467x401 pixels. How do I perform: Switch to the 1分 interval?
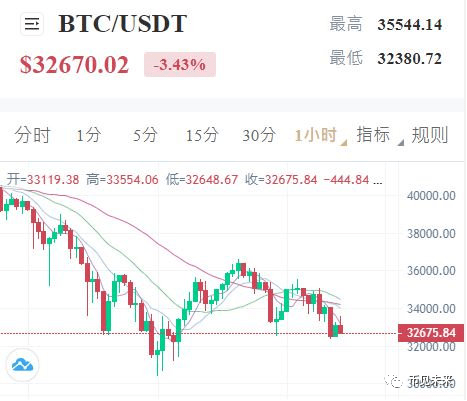point(88,135)
